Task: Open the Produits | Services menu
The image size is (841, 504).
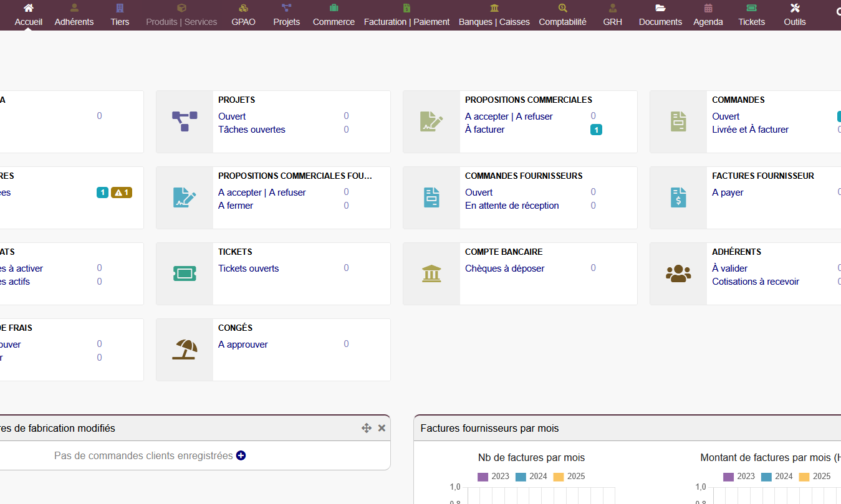Action: tap(181, 16)
